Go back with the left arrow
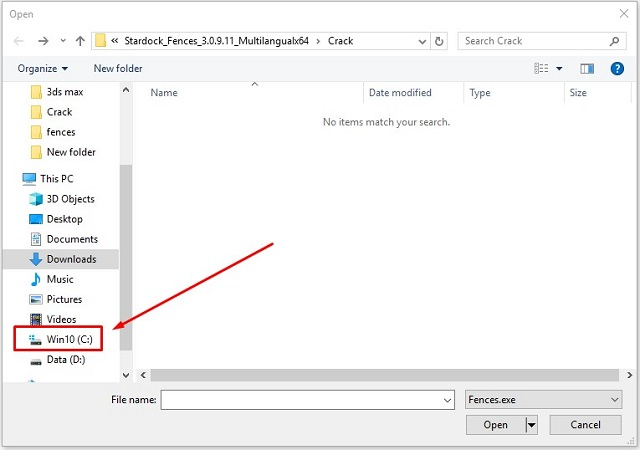This screenshot has height=450, width=640. click(x=19, y=41)
